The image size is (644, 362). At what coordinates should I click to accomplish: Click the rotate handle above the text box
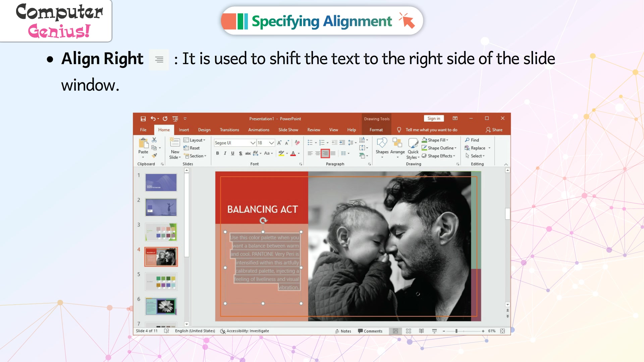(263, 220)
